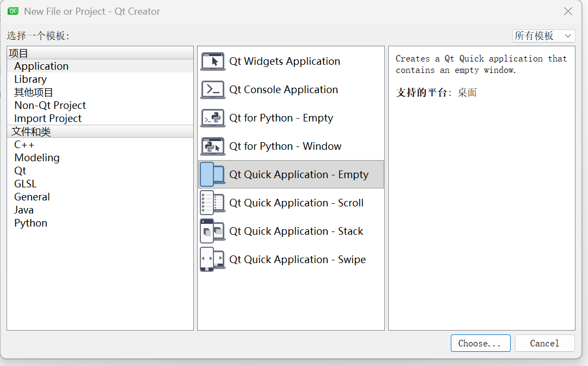Choose the Qt Console Application text label

click(284, 90)
